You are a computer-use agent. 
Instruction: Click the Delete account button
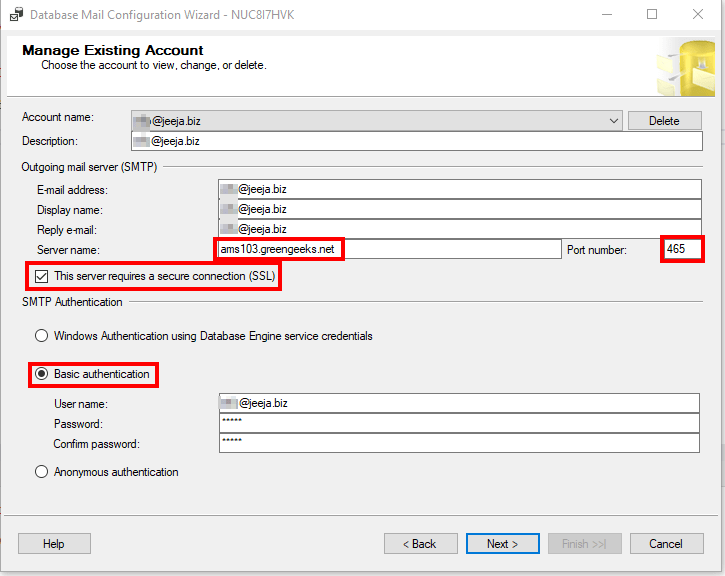[664, 121]
